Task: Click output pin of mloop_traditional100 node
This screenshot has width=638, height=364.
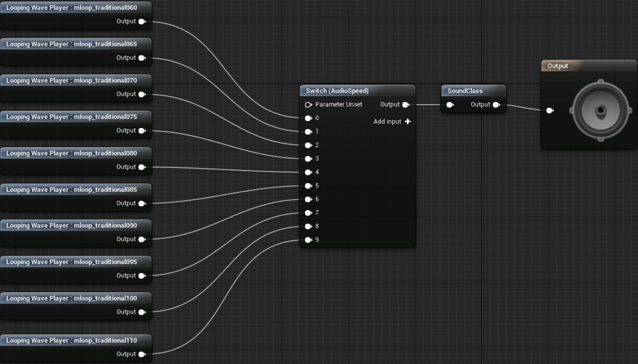Action: pos(142,312)
